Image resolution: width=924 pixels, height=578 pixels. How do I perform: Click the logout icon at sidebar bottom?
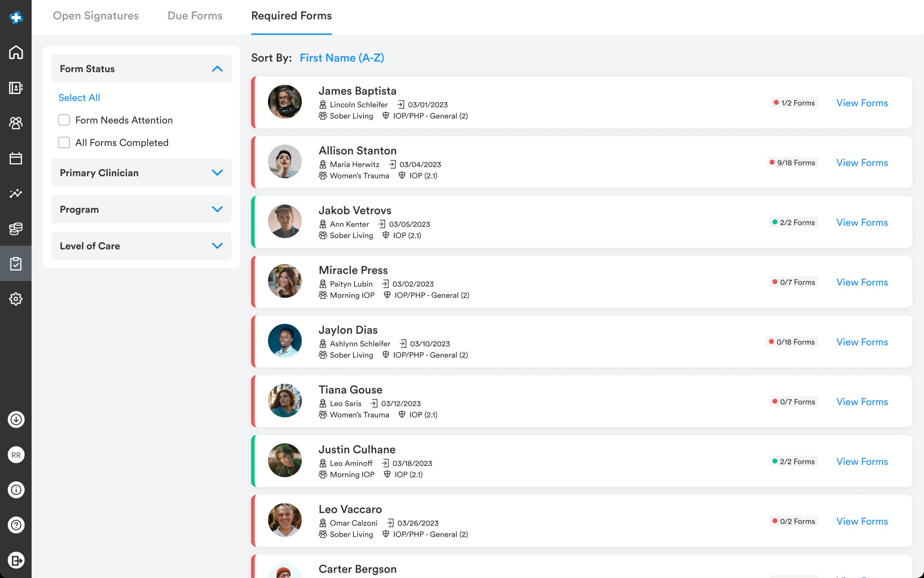[x=16, y=560]
